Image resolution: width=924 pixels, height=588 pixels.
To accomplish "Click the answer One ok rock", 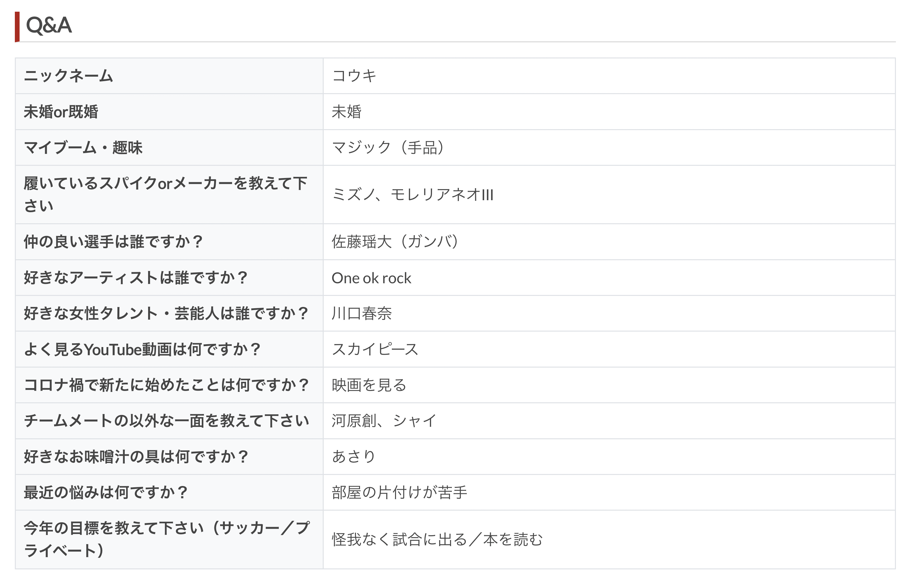I will (371, 278).
